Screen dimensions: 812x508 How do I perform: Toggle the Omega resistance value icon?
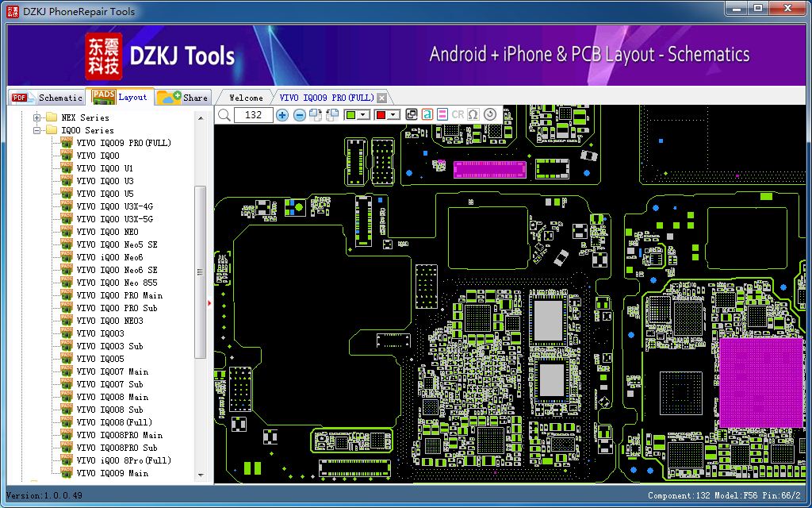pos(473,114)
